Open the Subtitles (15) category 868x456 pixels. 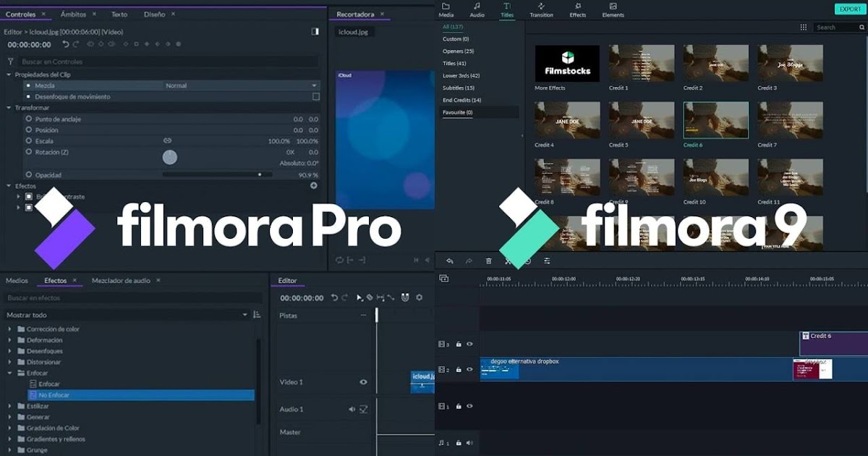[x=459, y=88]
